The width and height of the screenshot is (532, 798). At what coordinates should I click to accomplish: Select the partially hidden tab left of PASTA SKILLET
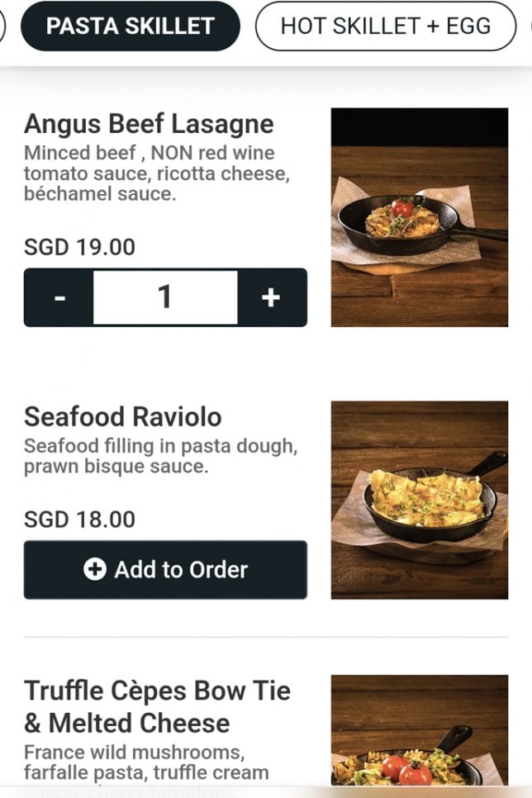click(2, 26)
